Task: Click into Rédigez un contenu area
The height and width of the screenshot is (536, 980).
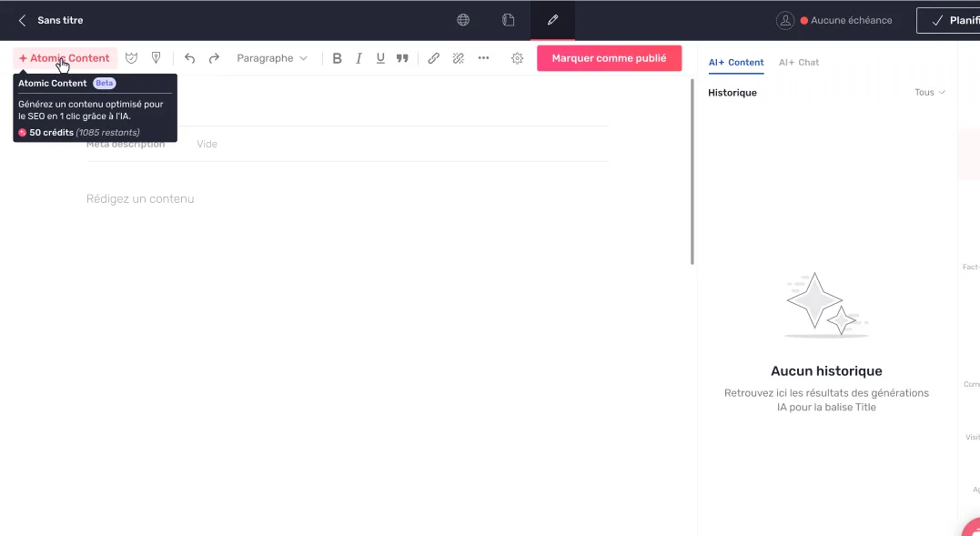Action: [140, 198]
